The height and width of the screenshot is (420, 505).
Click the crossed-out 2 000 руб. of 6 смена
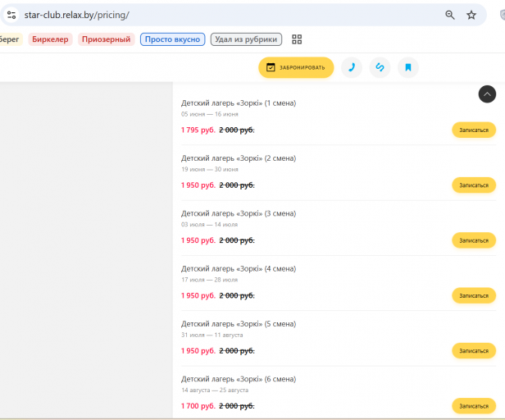[x=237, y=406]
